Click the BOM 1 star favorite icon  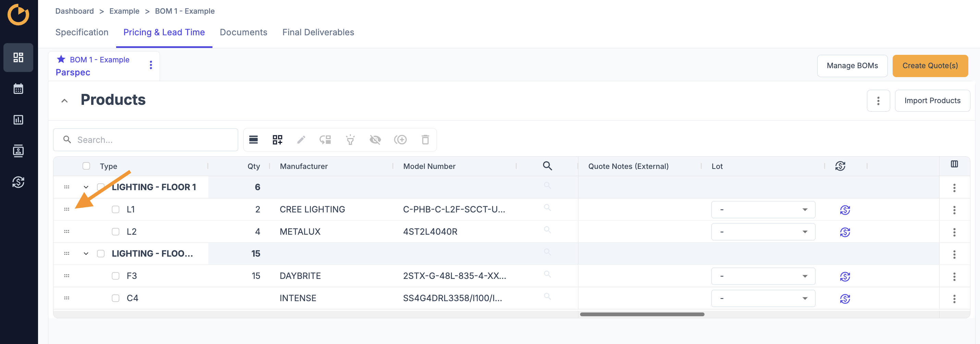pos(61,59)
